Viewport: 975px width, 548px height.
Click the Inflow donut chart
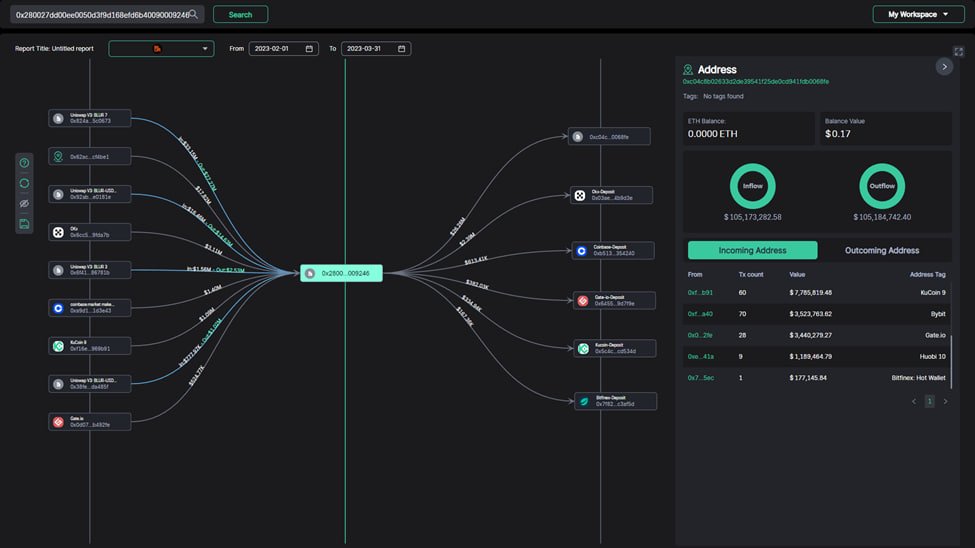(752, 186)
